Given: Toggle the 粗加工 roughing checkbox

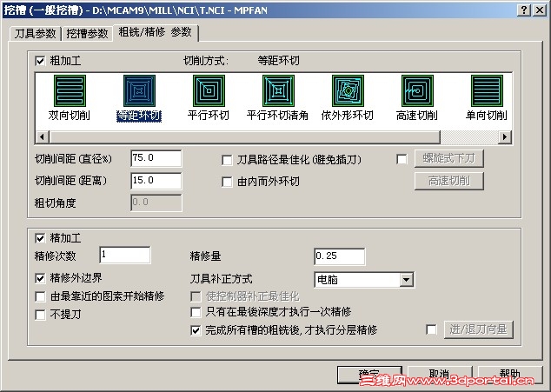Looking at the screenshot, I should [x=40, y=61].
